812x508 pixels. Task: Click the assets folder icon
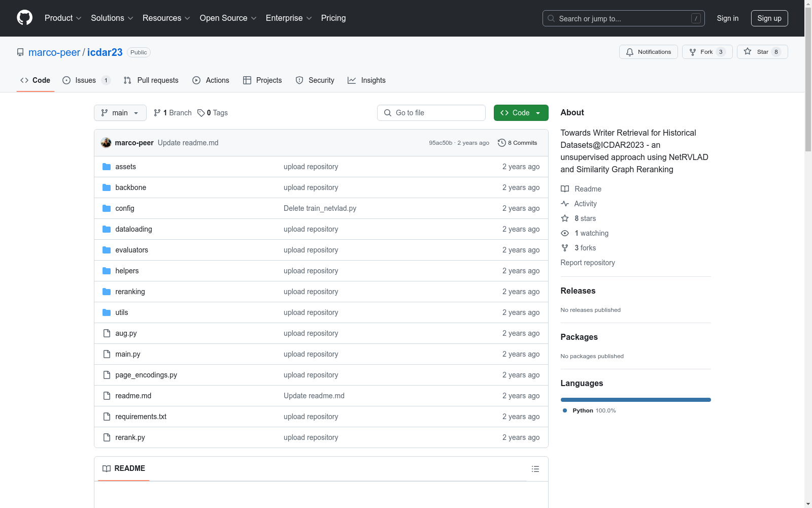pos(107,167)
